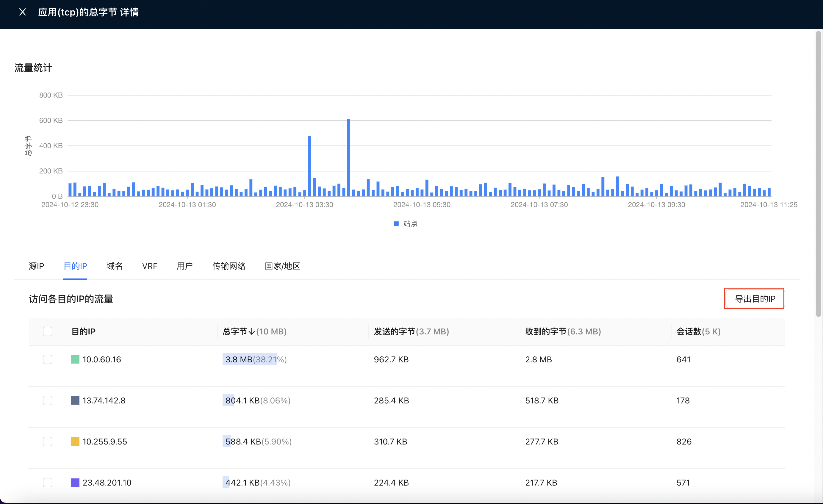This screenshot has width=823, height=504.
Task: Click the yellow swatch of 10.255.9.55
Action: point(75,442)
